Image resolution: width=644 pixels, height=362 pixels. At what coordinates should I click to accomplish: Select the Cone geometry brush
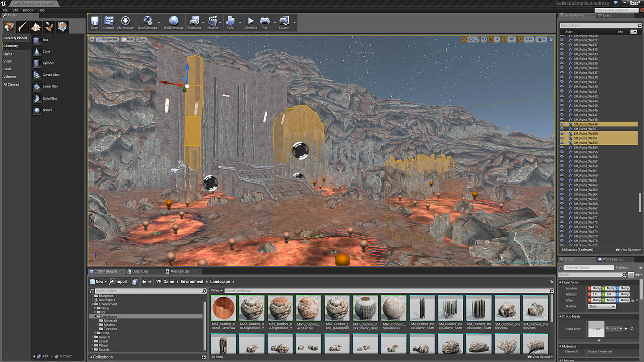coord(37,51)
